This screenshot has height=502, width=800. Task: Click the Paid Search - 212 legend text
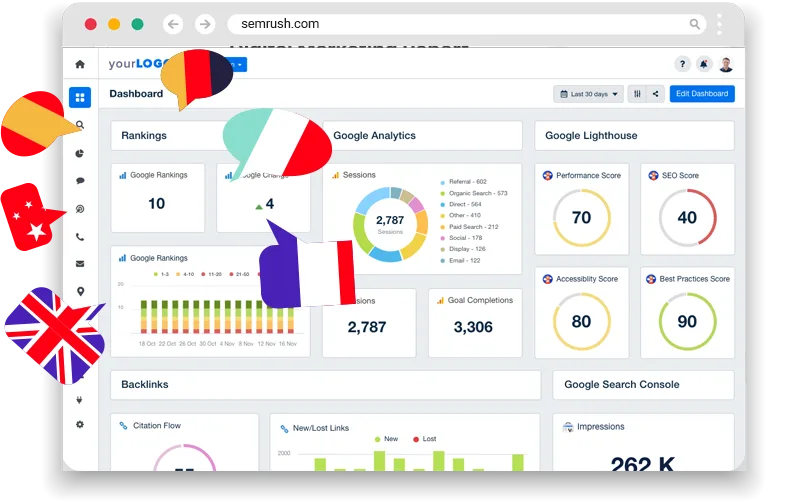tap(473, 227)
